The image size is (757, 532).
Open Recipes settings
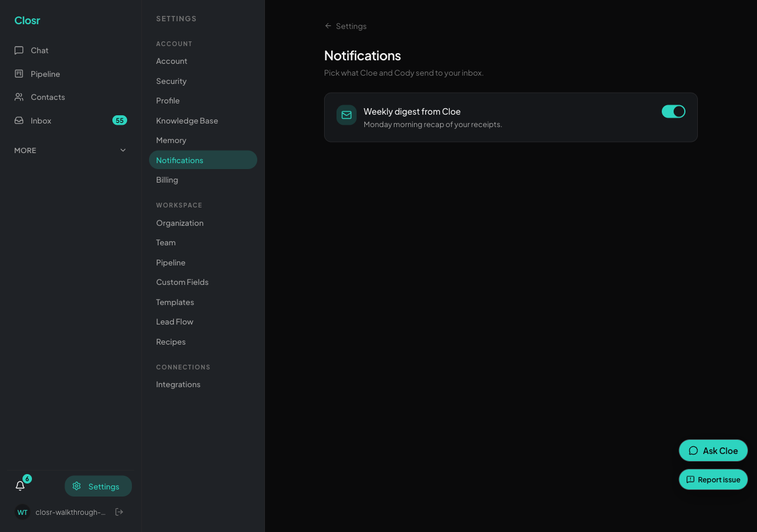[203, 342]
